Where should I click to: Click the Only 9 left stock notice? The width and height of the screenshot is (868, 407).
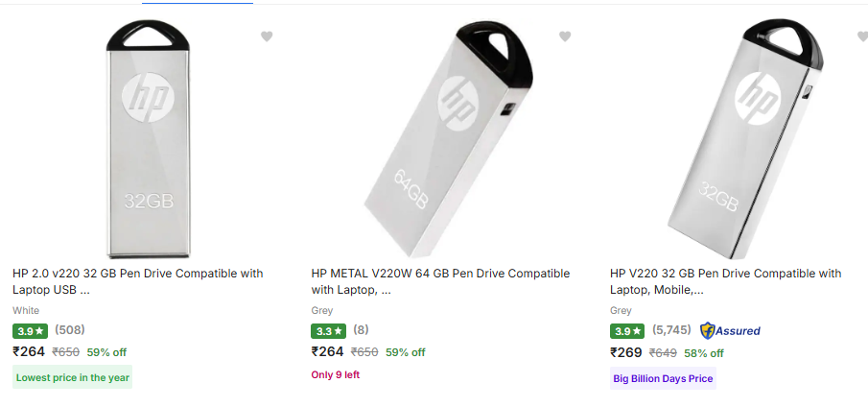[335, 374]
